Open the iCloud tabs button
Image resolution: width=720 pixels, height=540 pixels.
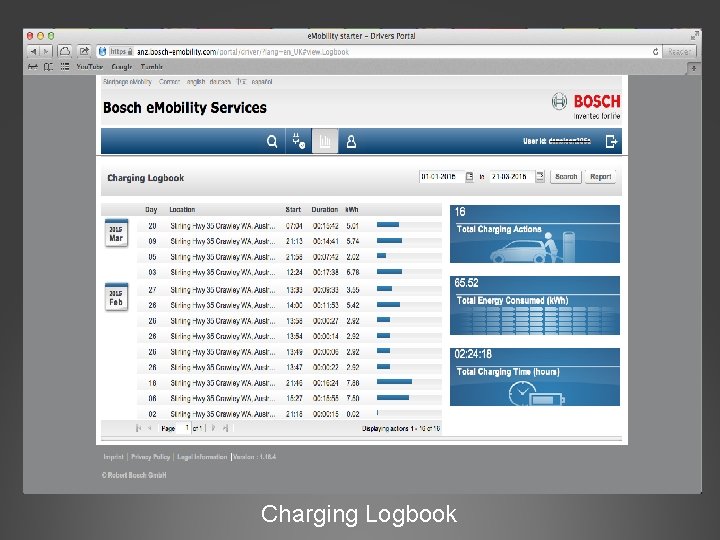pos(65,51)
